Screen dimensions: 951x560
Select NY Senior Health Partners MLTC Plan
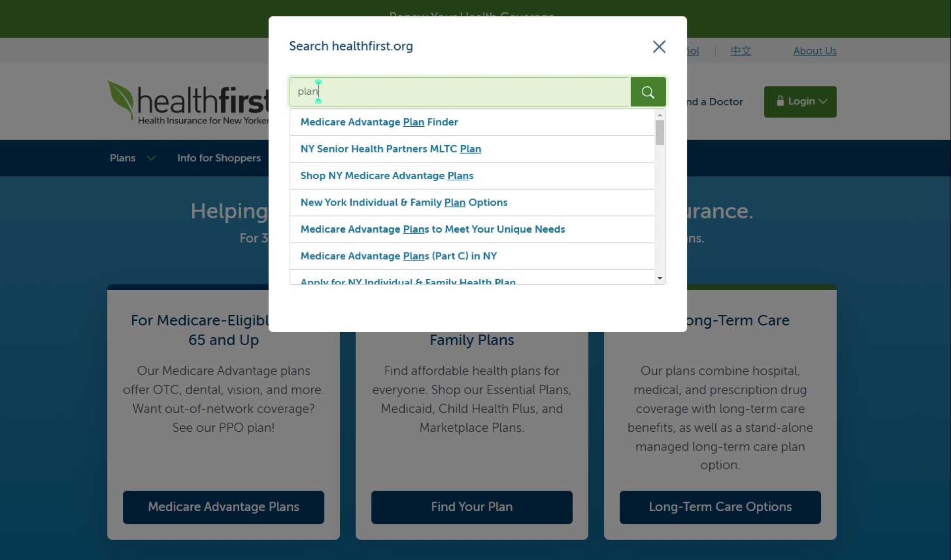click(472, 149)
